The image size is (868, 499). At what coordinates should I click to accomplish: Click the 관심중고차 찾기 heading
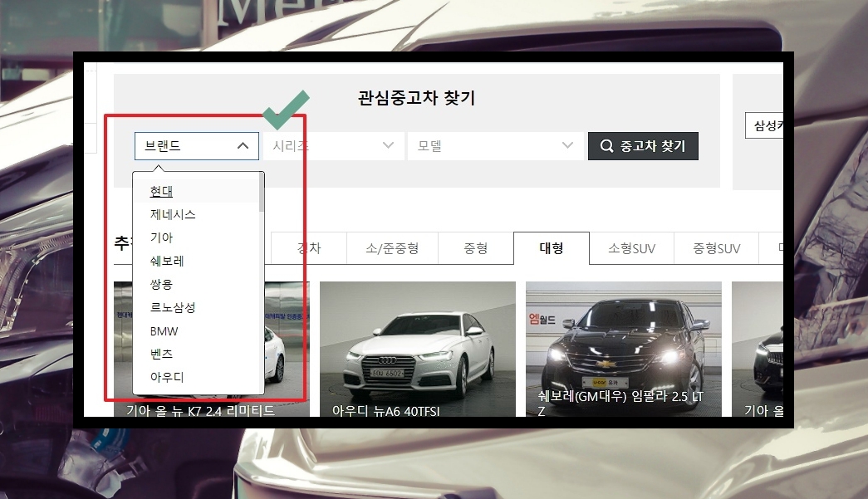pyautogui.click(x=416, y=98)
